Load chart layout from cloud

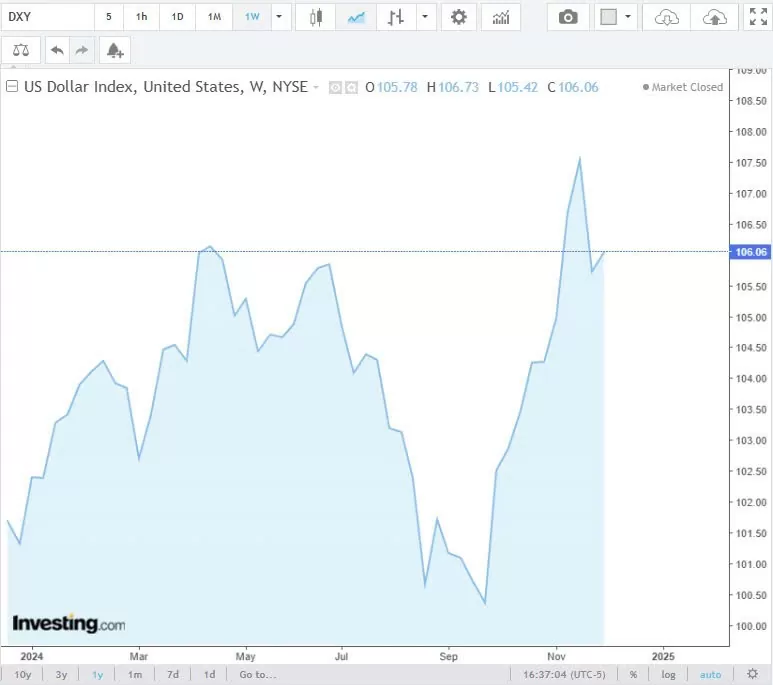point(667,17)
